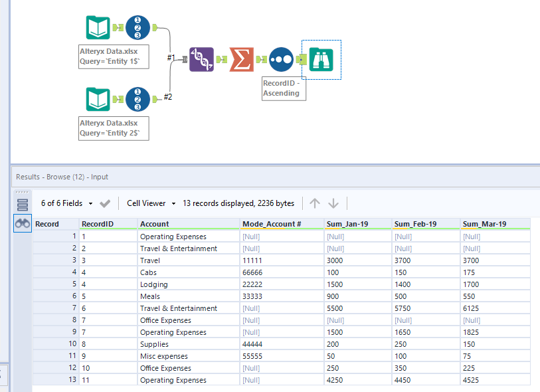Click the blue Sort tool
The width and height of the screenshot is (540, 392).
tap(282, 59)
